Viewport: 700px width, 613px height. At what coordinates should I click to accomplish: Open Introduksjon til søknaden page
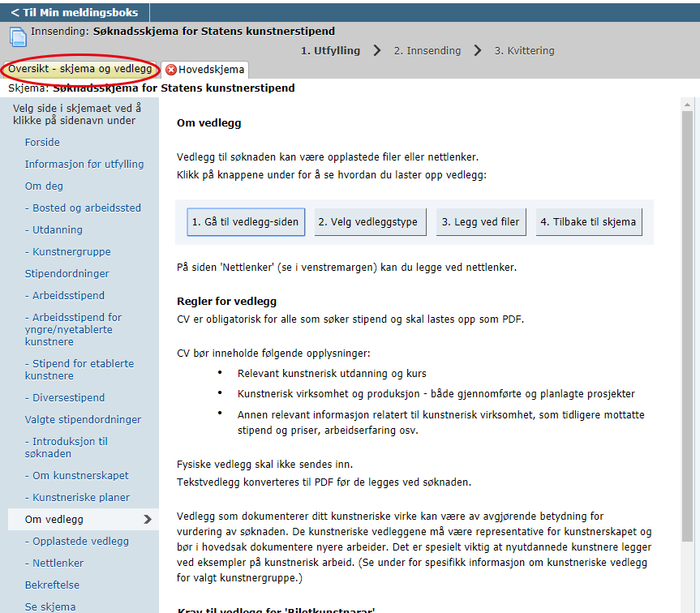pyautogui.click(x=67, y=448)
